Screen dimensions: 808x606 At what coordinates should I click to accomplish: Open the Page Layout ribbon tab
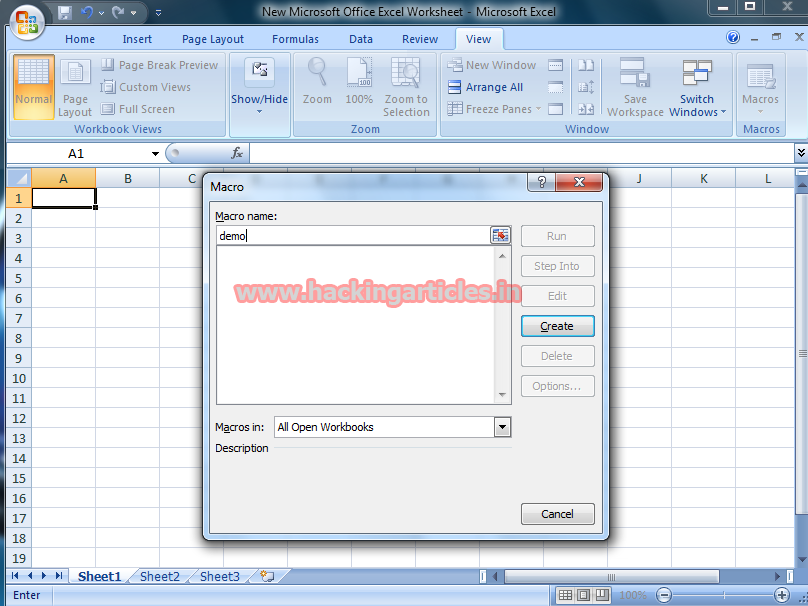[x=213, y=39]
